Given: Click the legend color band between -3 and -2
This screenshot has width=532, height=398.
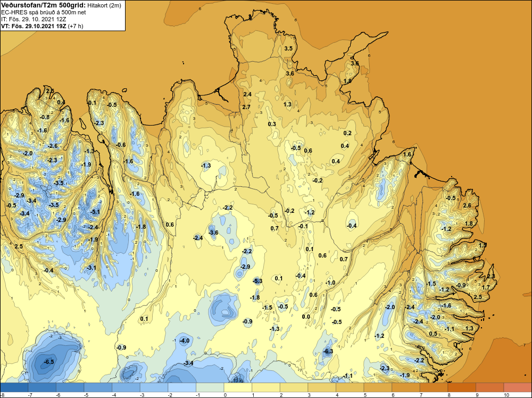Looking at the screenshot, I should 154,387.
